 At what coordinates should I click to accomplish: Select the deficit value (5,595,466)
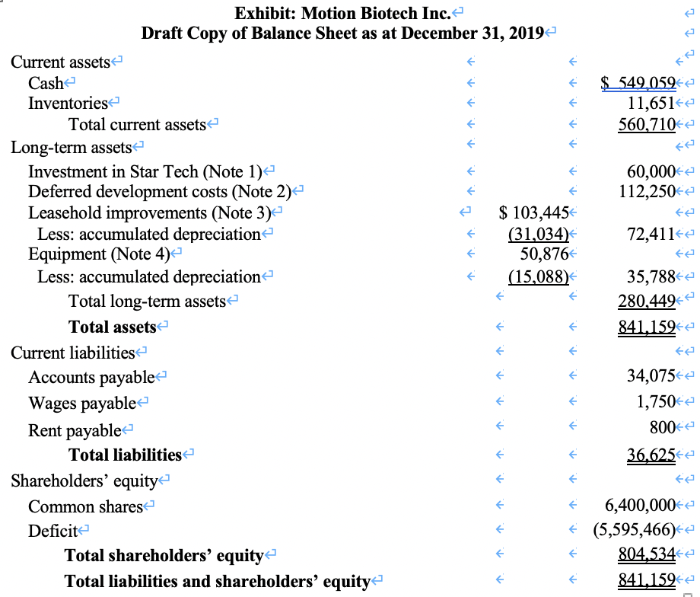pyautogui.click(x=635, y=529)
